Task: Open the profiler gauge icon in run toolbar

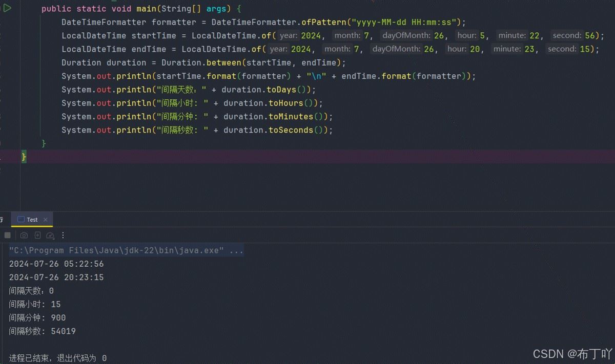Action: pyautogui.click(x=50, y=235)
